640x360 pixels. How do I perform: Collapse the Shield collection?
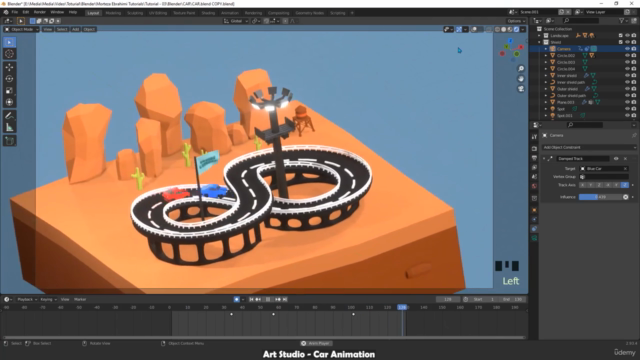coord(539,42)
